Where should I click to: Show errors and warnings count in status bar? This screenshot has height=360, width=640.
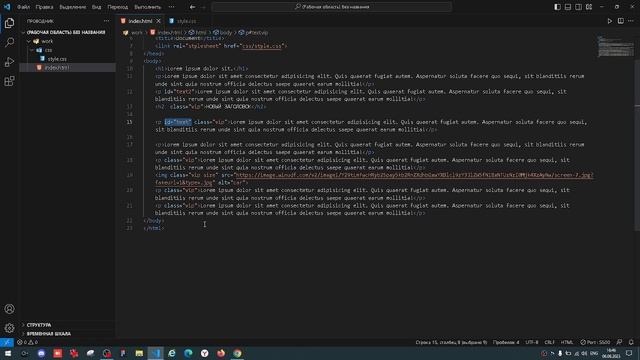pos(27,342)
